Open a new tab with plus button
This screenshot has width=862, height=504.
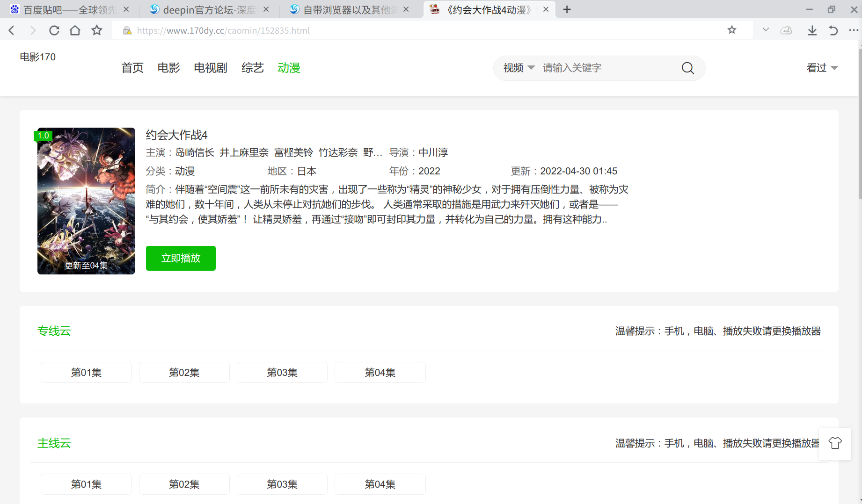[567, 9]
